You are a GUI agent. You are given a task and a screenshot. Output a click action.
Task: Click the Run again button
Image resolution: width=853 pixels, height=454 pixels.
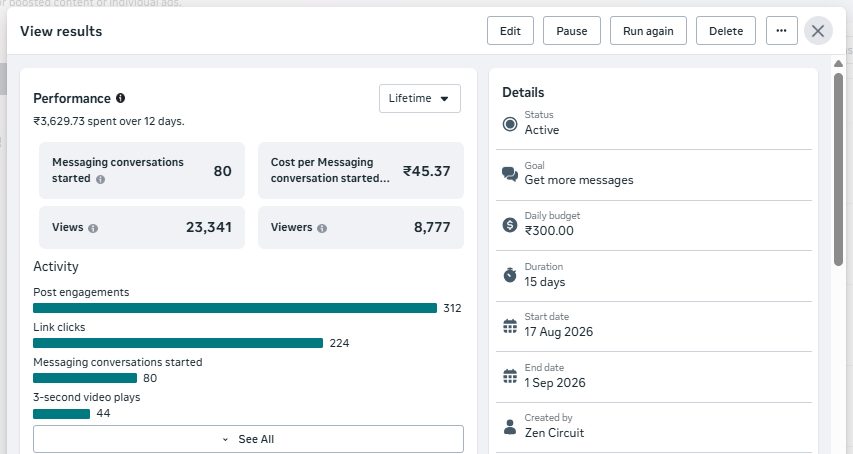point(648,30)
